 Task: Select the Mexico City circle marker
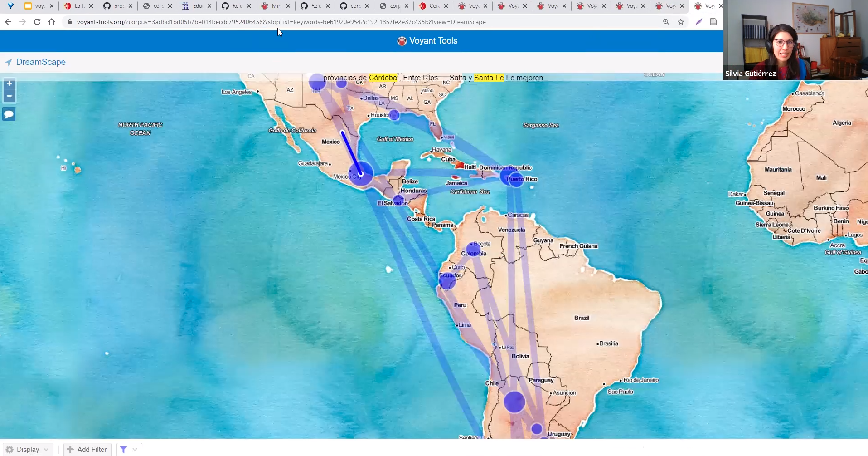coord(361,174)
